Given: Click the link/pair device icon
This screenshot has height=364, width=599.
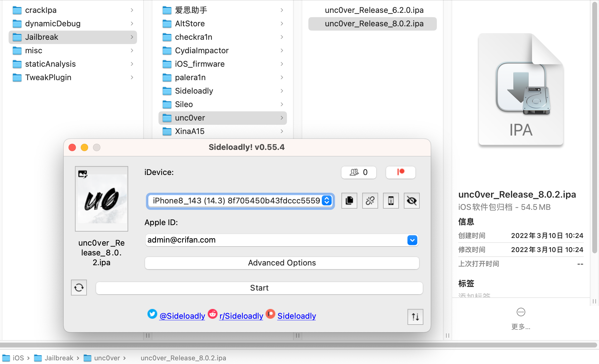Looking at the screenshot, I should 369,199.
